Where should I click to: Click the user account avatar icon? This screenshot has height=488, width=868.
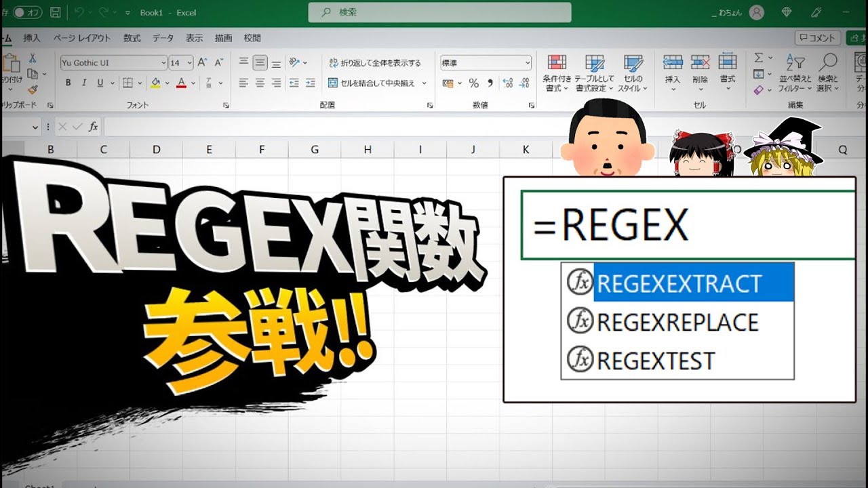757,12
